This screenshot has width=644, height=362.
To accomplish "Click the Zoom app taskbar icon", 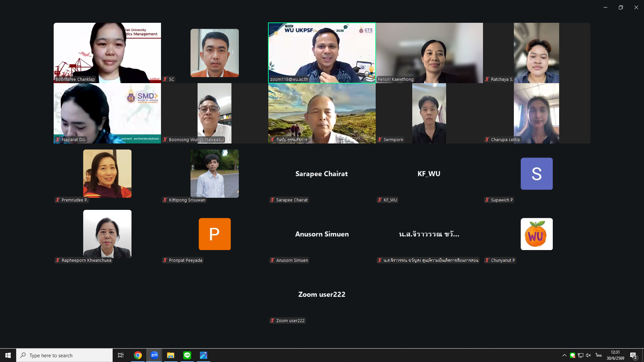I will pos(154,355).
